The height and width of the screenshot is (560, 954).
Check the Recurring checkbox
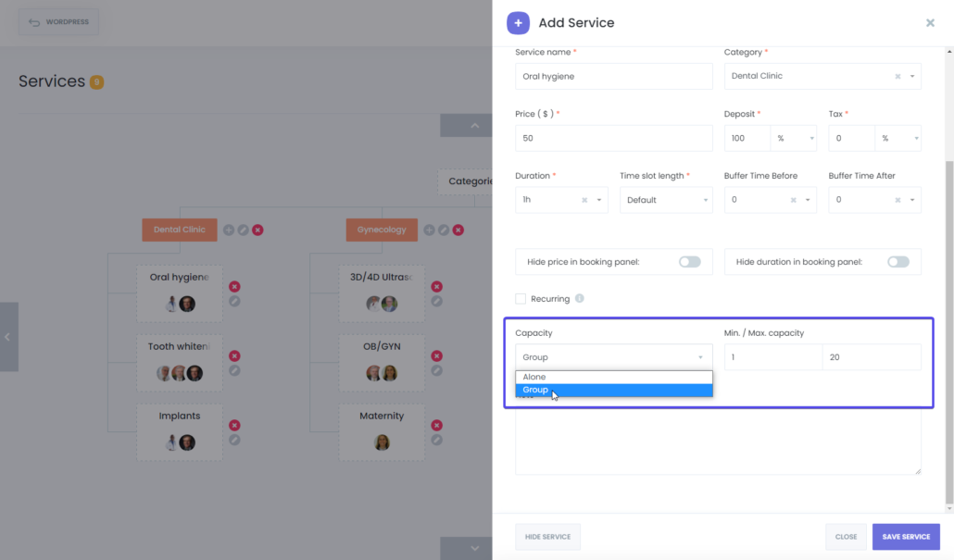[521, 299]
